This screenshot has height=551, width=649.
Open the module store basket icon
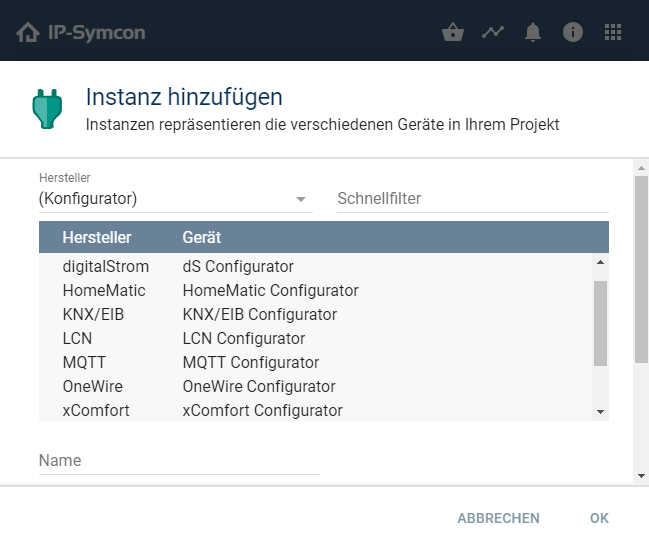(453, 32)
